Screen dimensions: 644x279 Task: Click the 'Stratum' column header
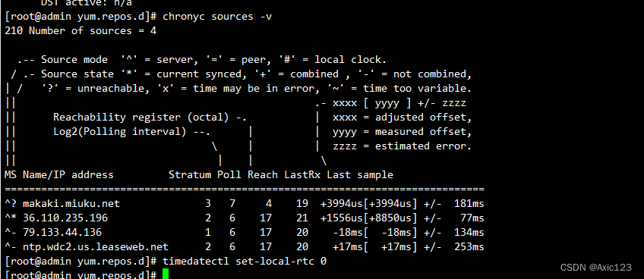click(x=190, y=175)
